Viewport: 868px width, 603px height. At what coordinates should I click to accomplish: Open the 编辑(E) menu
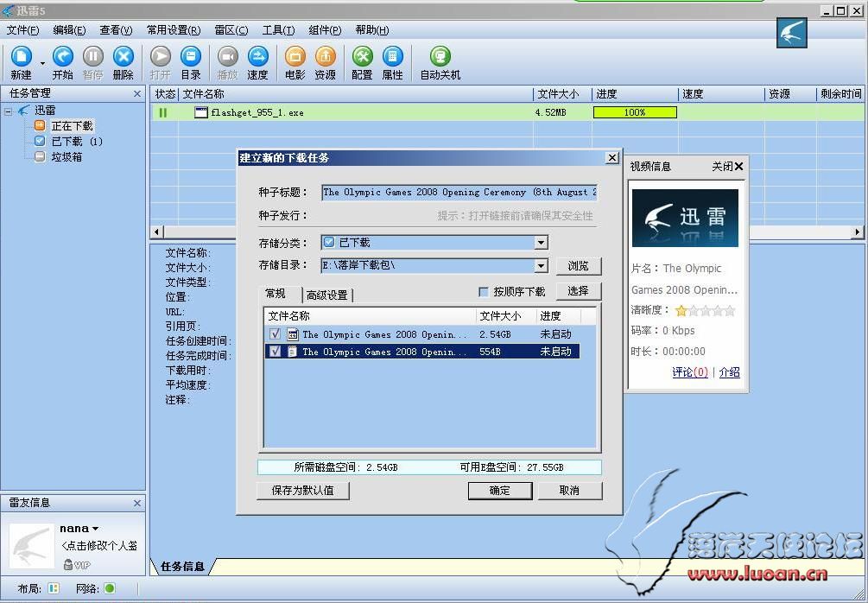coord(69,30)
